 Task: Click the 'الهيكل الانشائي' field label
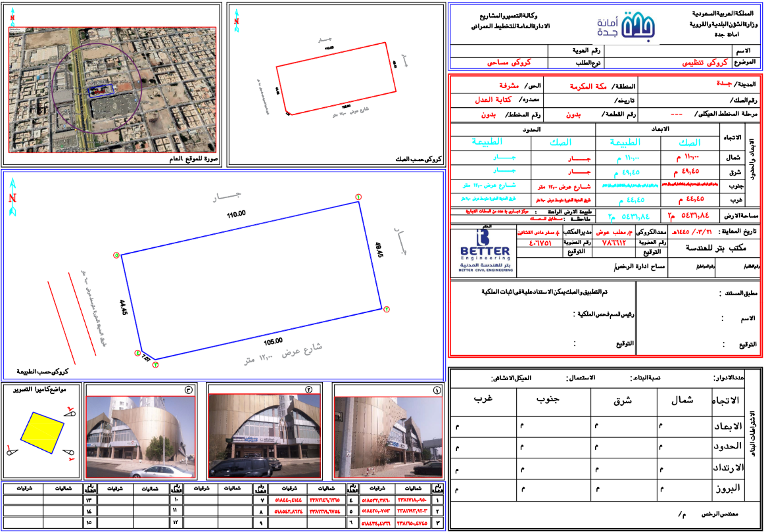[x=512, y=377]
